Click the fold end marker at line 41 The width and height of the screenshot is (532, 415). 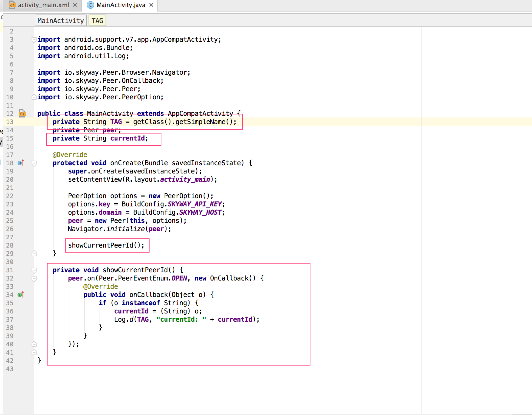coord(34,352)
